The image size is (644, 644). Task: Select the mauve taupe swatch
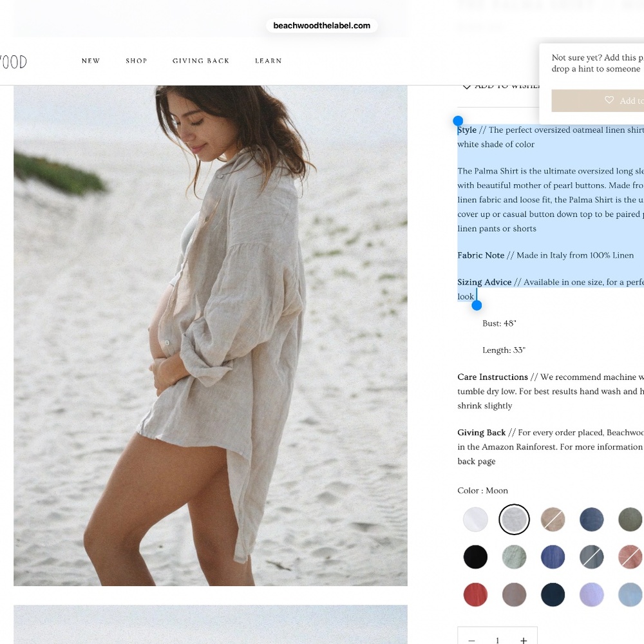pos(514,594)
